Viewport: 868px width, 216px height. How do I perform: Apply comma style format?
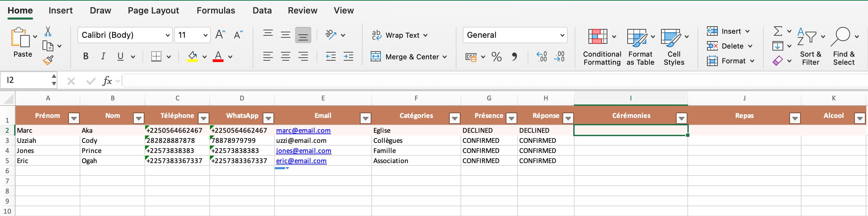tap(514, 57)
